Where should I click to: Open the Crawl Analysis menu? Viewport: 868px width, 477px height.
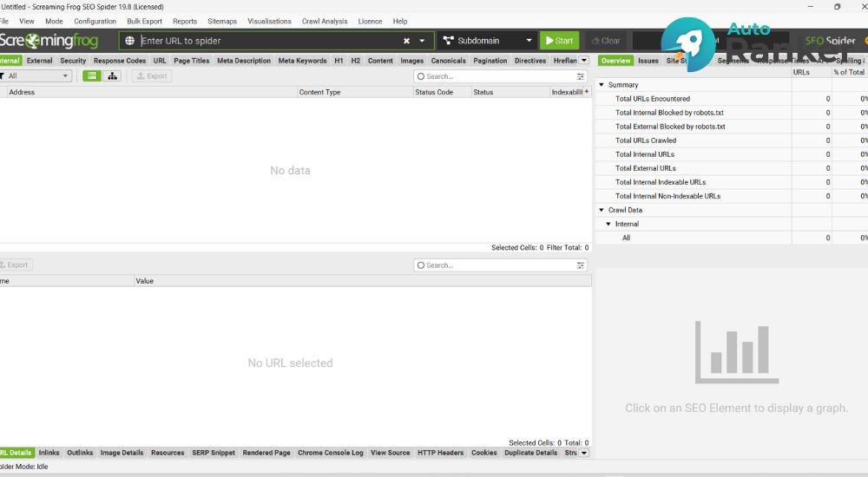coord(325,21)
